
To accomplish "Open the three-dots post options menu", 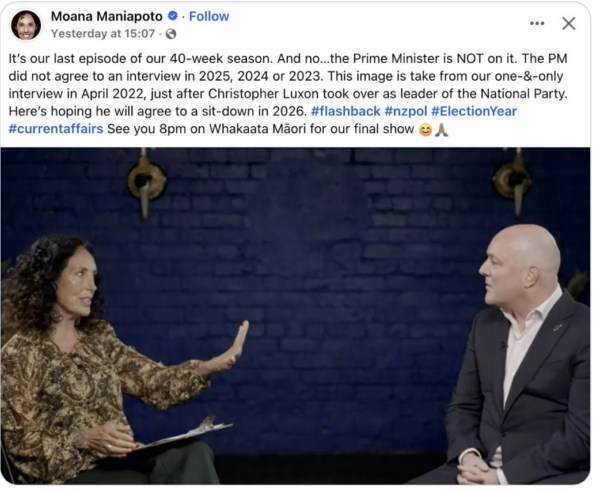I will pyautogui.click(x=537, y=23).
